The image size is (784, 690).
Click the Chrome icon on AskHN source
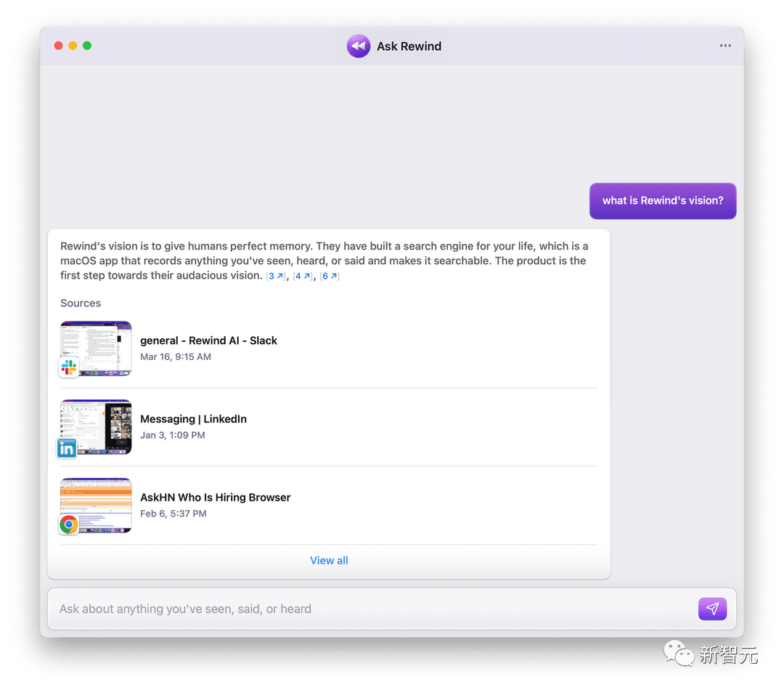(x=69, y=525)
